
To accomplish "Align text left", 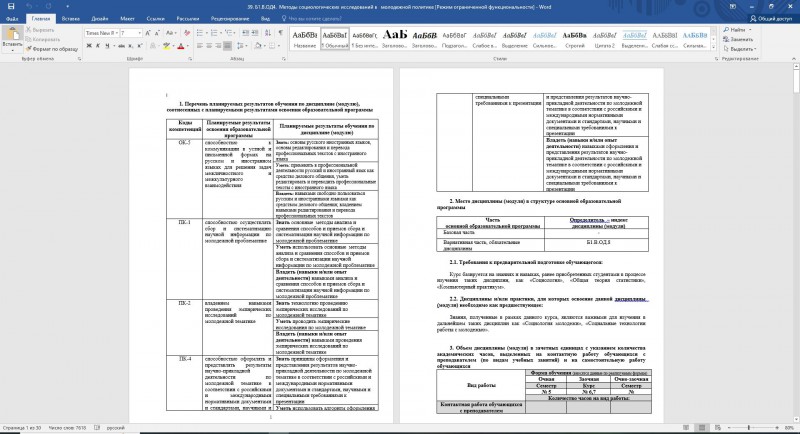I will coord(200,46).
